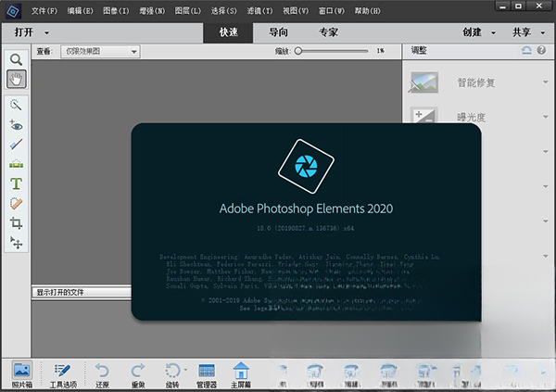The width and height of the screenshot is (556, 392).
Task: Select the Type text tool
Action: (x=16, y=183)
